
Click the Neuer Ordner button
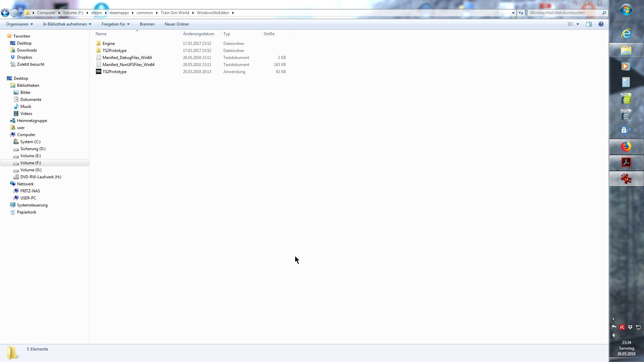click(x=176, y=24)
